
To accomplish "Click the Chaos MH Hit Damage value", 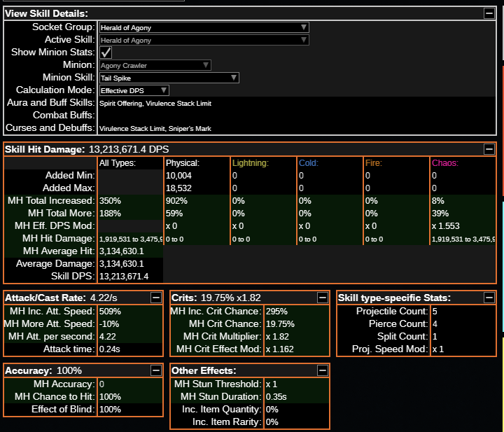I will point(463,239).
